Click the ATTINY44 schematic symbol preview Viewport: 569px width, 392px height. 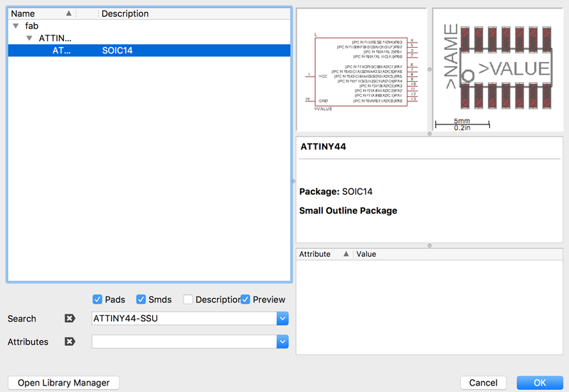tap(362, 70)
